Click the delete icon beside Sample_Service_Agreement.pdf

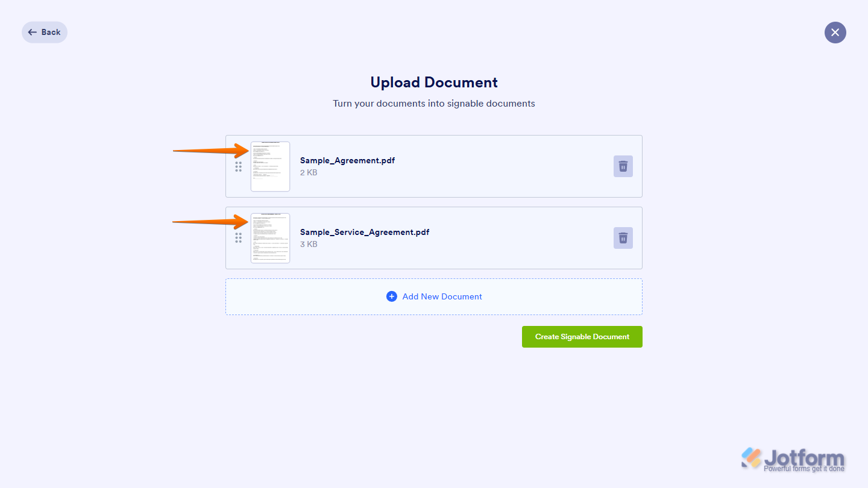tap(623, 238)
